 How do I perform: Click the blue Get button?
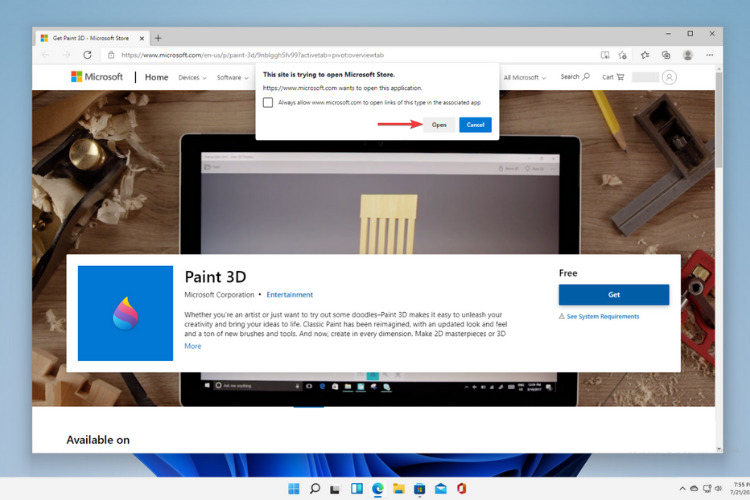(614, 295)
